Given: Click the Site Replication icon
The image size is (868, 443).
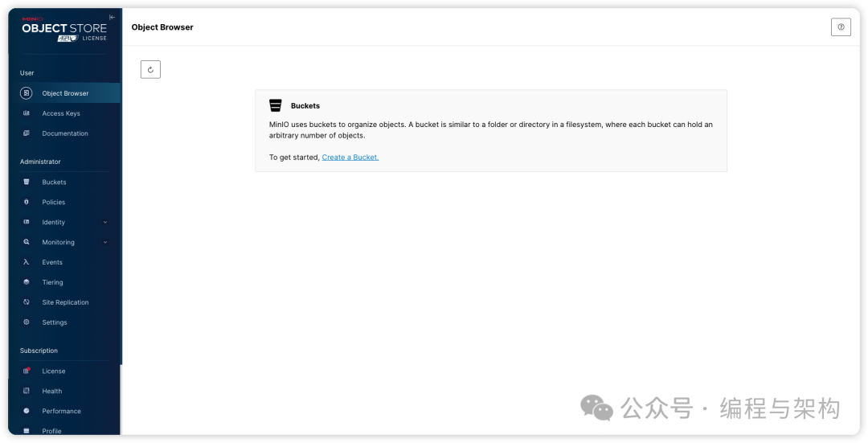Looking at the screenshot, I should click(x=27, y=302).
